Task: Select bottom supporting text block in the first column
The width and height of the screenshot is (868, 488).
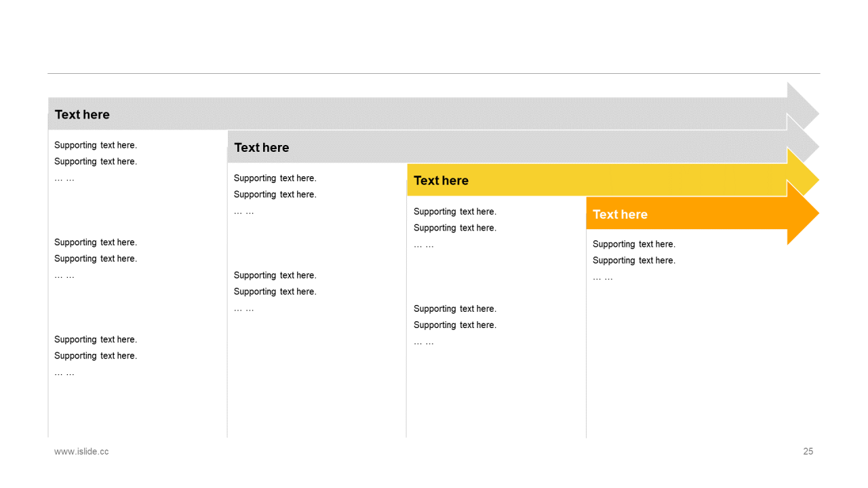Action: point(96,356)
